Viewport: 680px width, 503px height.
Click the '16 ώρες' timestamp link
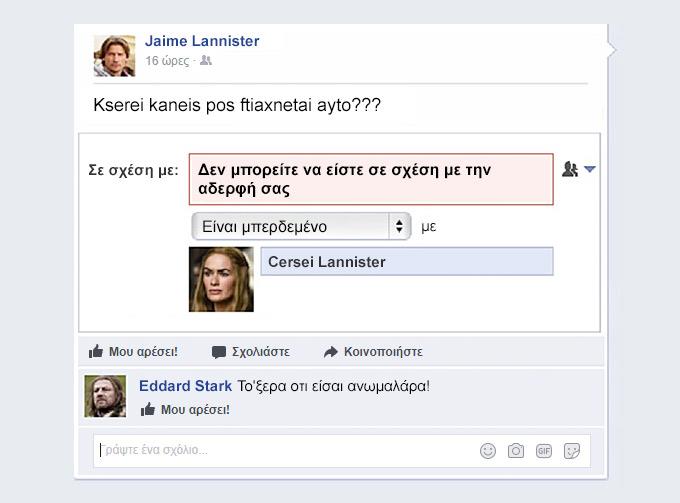coord(167,61)
